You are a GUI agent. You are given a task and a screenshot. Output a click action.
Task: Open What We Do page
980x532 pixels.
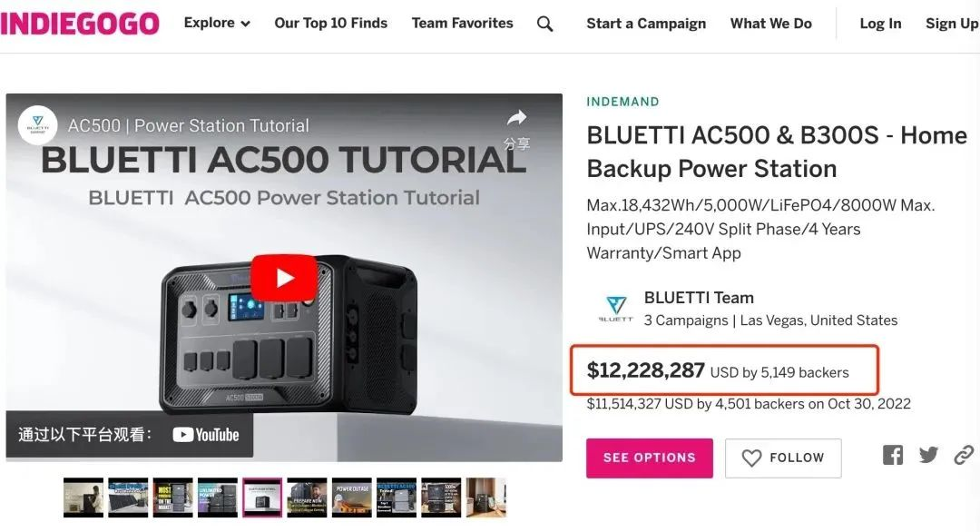tap(770, 24)
